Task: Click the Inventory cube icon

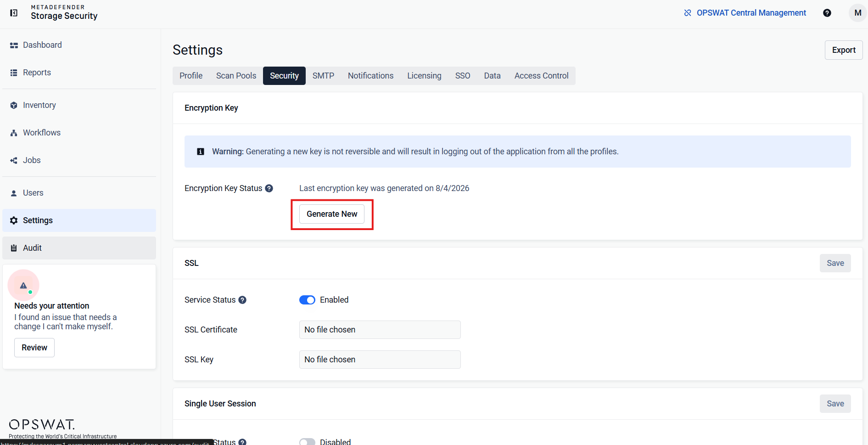Action: [14, 105]
